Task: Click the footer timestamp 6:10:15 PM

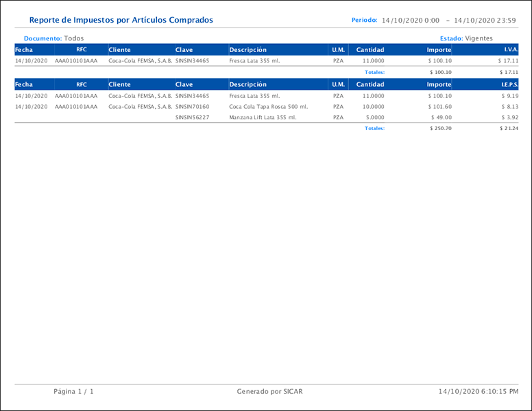Action: (x=498, y=392)
